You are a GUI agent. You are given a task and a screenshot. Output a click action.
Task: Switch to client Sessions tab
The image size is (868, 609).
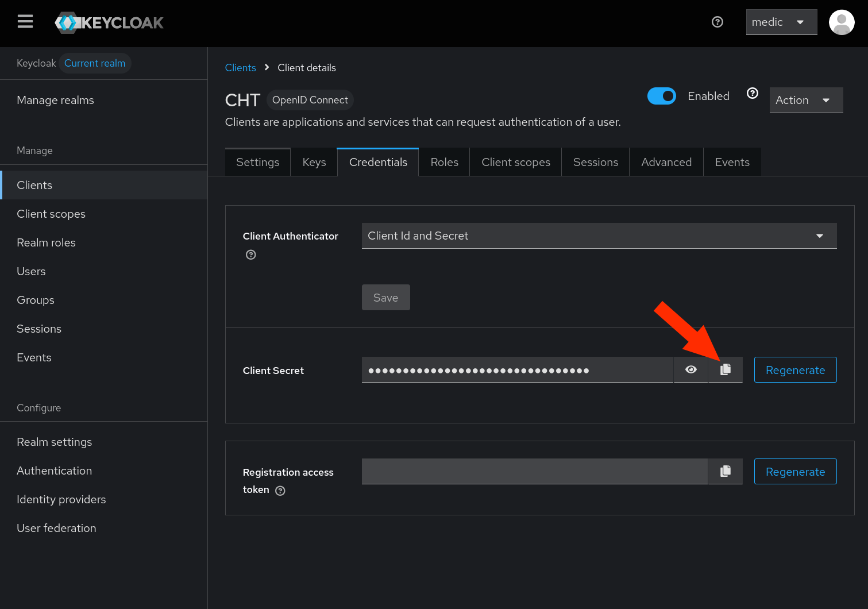(596, 162)
